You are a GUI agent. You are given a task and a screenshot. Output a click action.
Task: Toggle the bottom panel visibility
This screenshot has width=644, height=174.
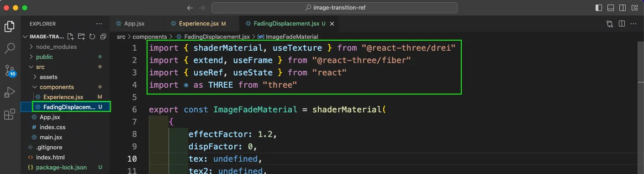point(611,8)
